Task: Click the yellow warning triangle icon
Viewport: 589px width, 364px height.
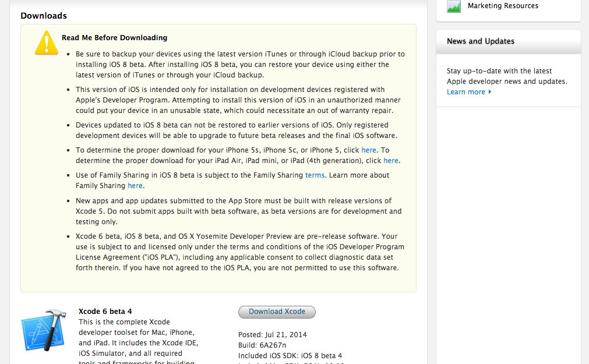Action: tap(45, 43)
